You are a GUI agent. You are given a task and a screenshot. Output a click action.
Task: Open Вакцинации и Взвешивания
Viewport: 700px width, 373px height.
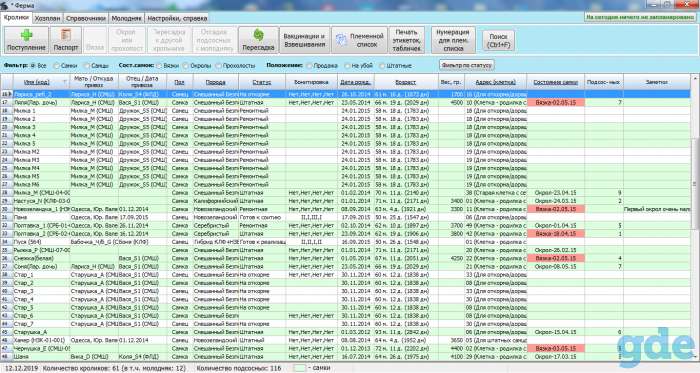304,40
